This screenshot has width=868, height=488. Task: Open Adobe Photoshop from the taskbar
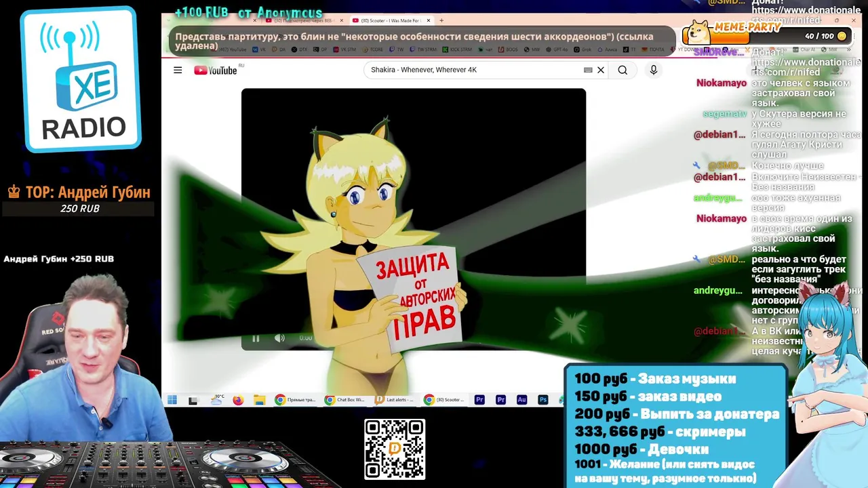542,400
